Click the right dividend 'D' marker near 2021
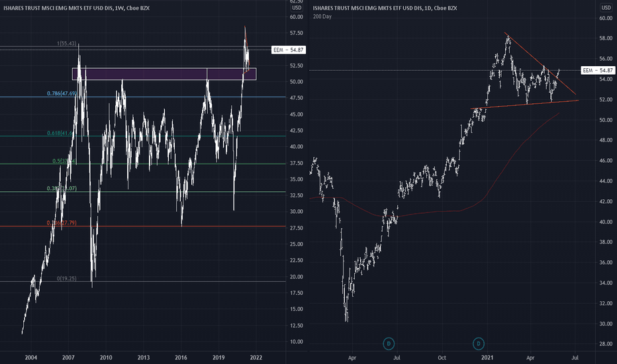 478,343
